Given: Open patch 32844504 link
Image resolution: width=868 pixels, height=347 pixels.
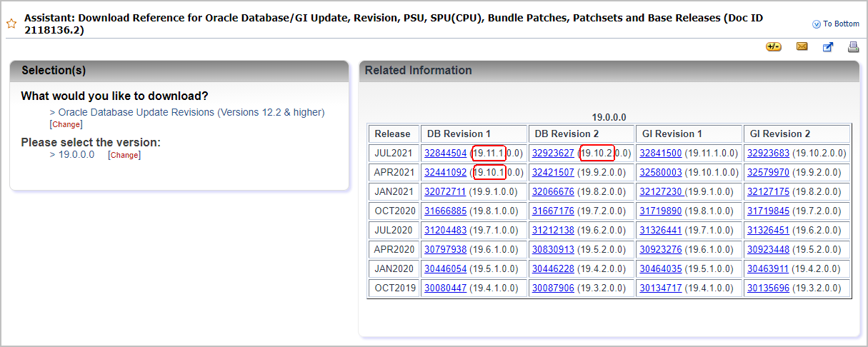Looking at the screenshot, I should point(445,153).
